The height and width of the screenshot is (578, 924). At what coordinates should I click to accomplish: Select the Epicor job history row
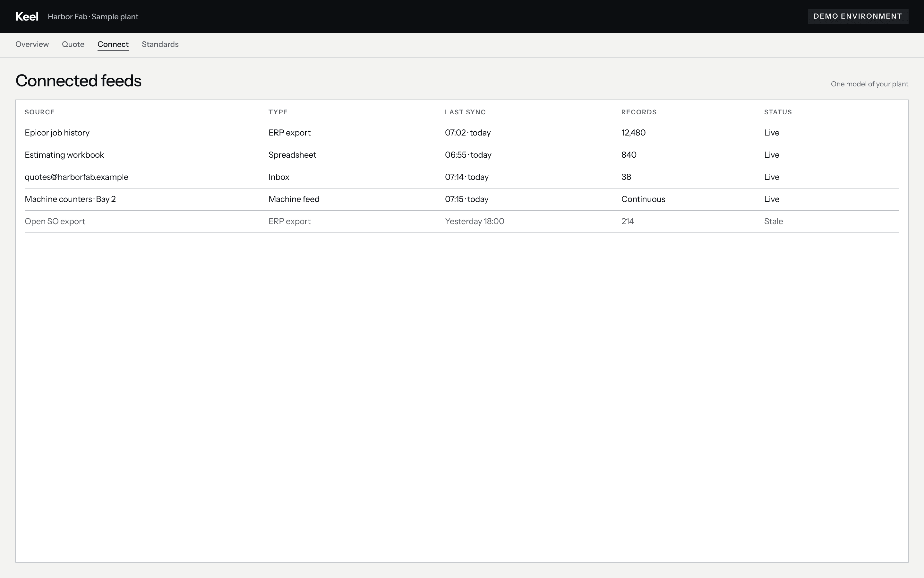462,133
